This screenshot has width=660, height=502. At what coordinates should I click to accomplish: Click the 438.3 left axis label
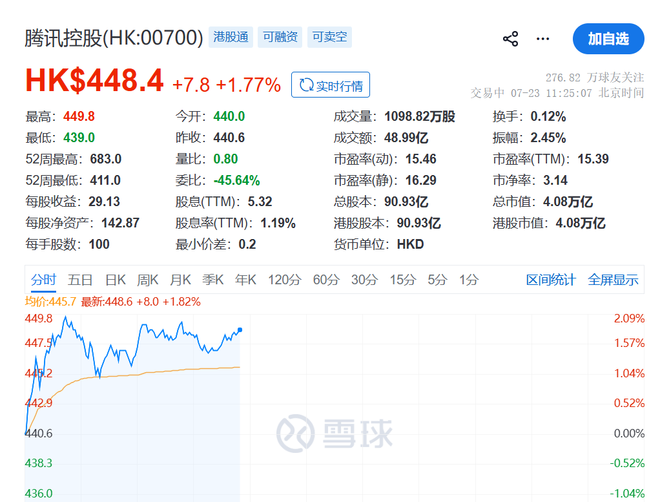[39, 463]
